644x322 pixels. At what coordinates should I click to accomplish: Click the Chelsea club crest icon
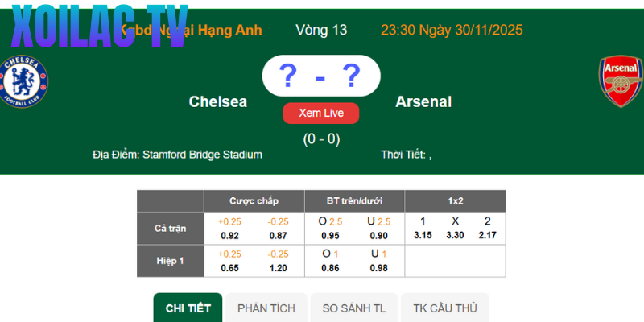pyautogui.click(x=25, y=80)
